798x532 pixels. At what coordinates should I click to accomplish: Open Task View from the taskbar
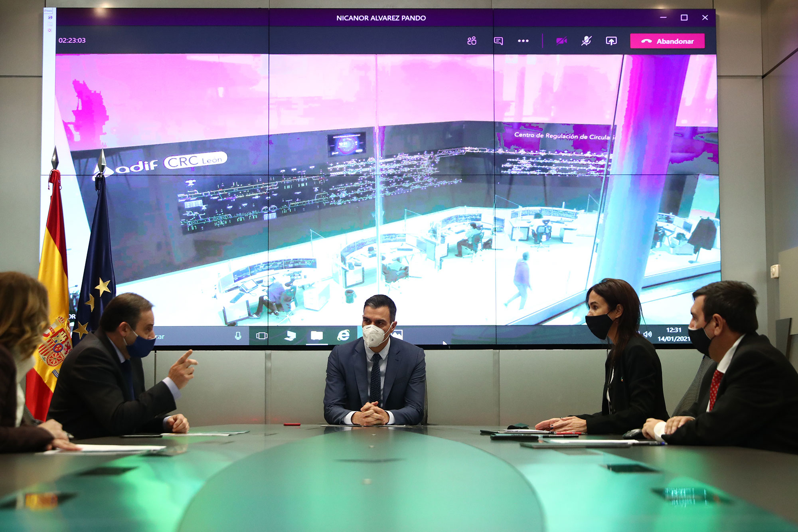coord(262,336)
